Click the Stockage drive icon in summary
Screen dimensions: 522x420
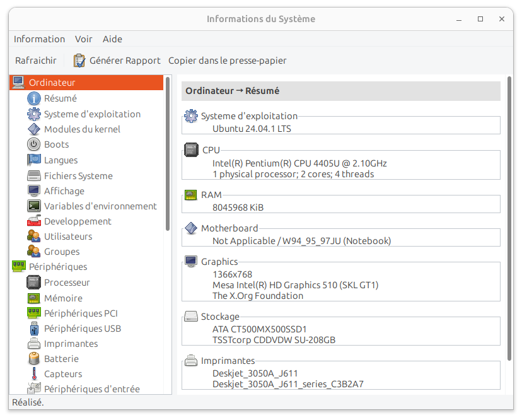pos(191,316)
